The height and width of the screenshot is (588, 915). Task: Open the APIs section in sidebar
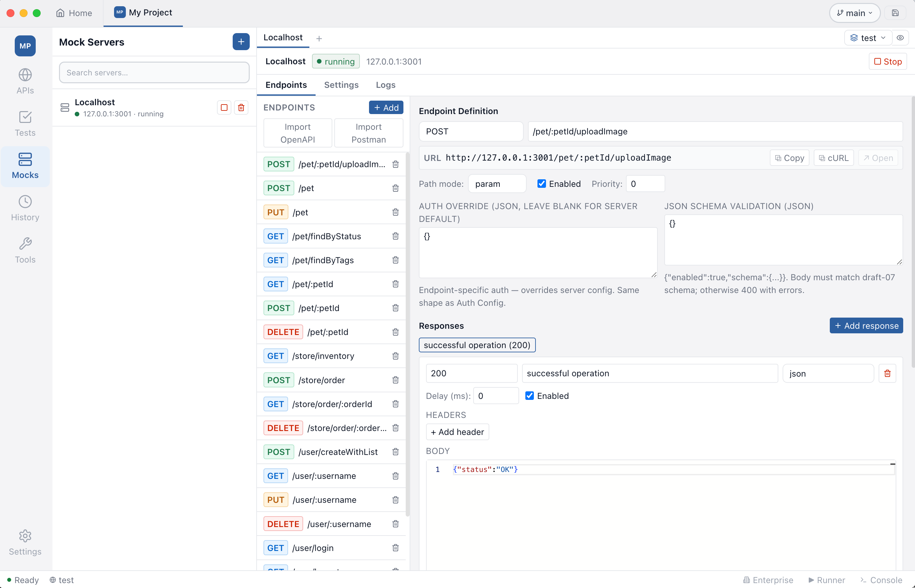[25, 81]
